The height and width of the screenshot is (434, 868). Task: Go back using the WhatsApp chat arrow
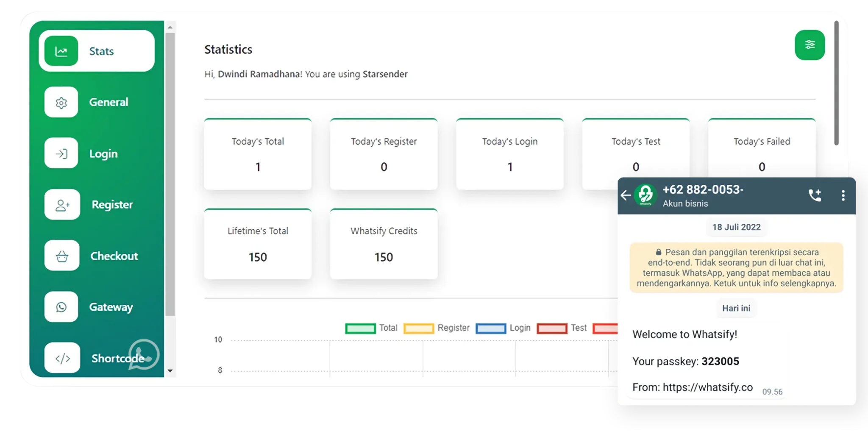point(626,195)
